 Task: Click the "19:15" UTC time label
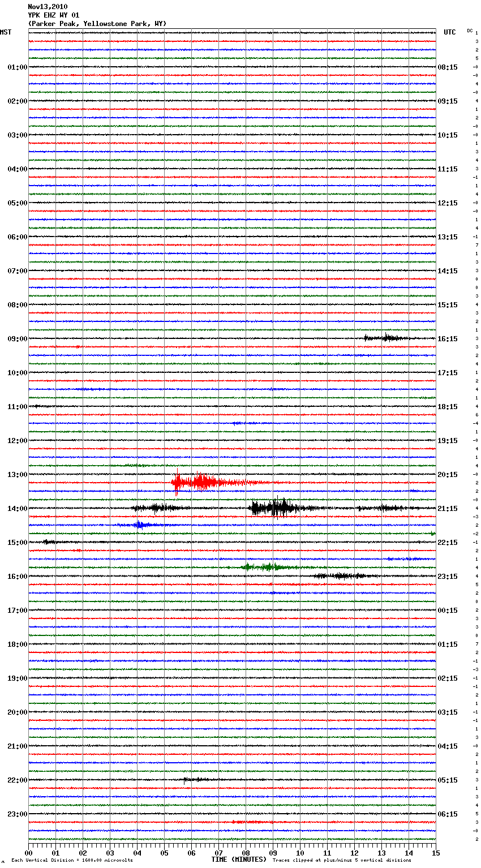tap(448, 441)
